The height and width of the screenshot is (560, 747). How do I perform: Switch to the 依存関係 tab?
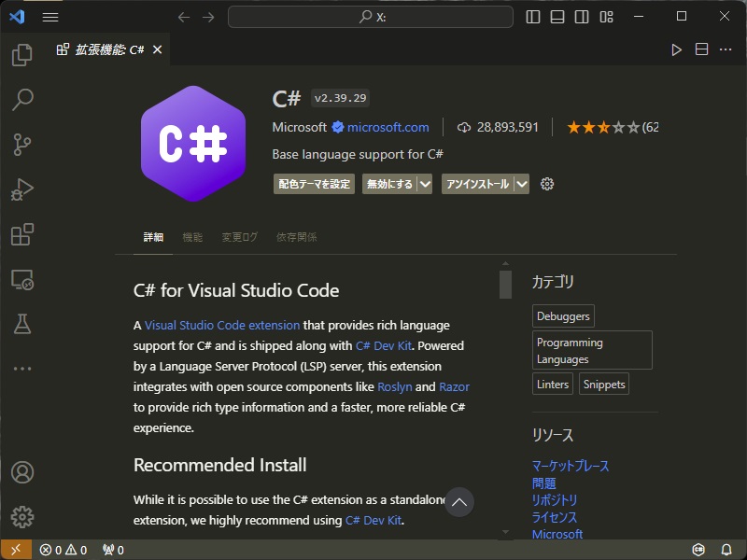(296, 237)
